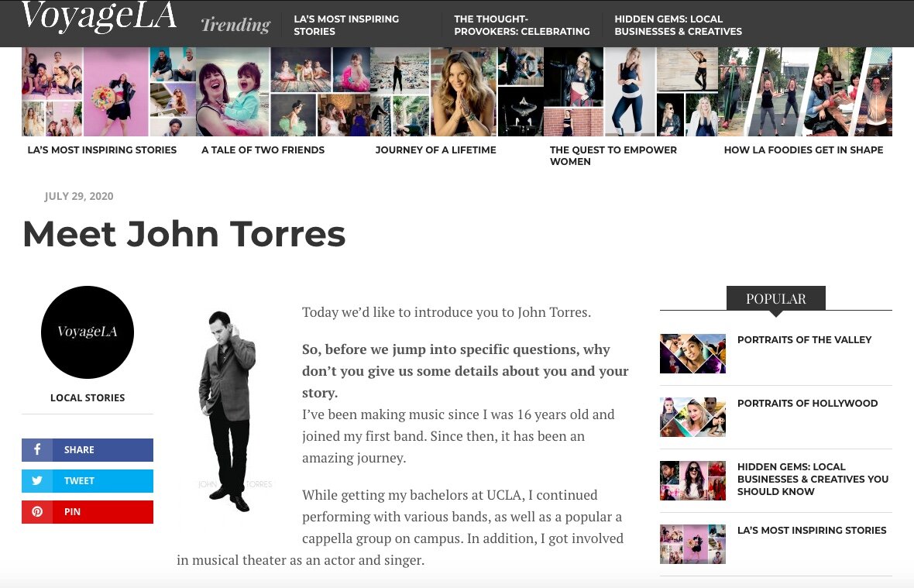This screenshot has height=588, width=914.
Task: Open LA's Most Inspiring Stories link under image strip
Action: [102, 150]
